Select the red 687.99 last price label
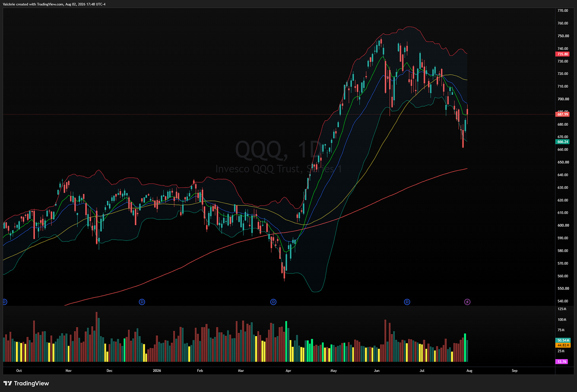This screenshot has height=392, width=577. pos(563,114)
